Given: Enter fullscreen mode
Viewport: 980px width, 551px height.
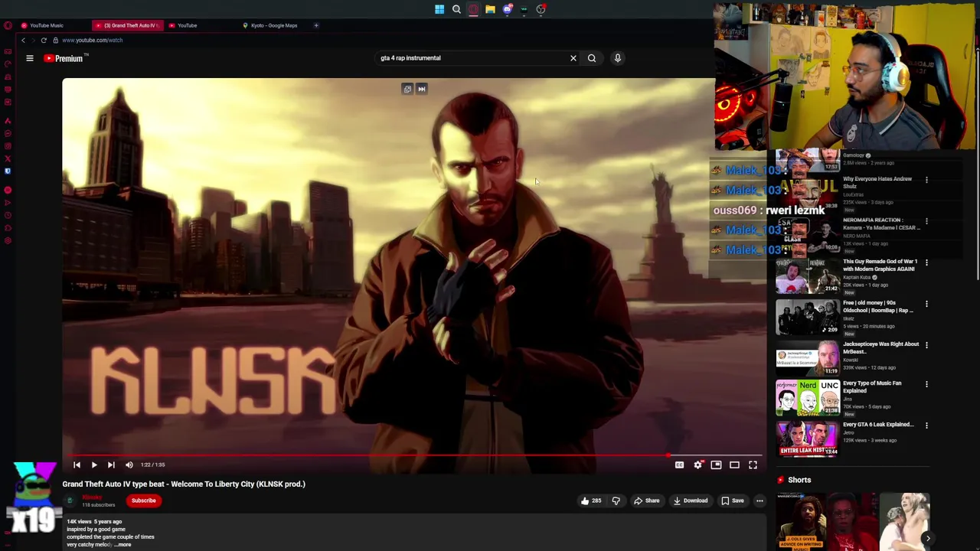Looking at the screenshot, I should click(753, 465).
